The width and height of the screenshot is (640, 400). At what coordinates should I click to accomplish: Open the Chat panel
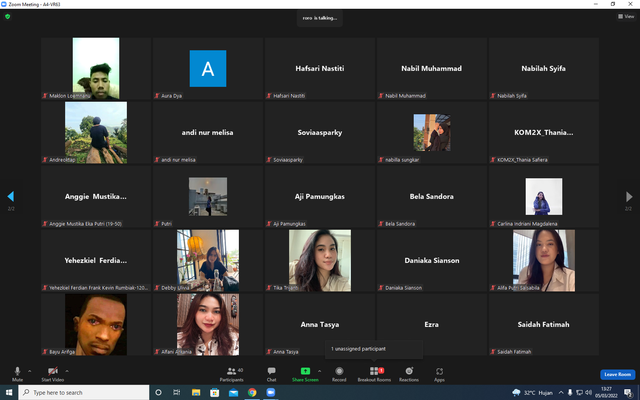coord(271,373)
